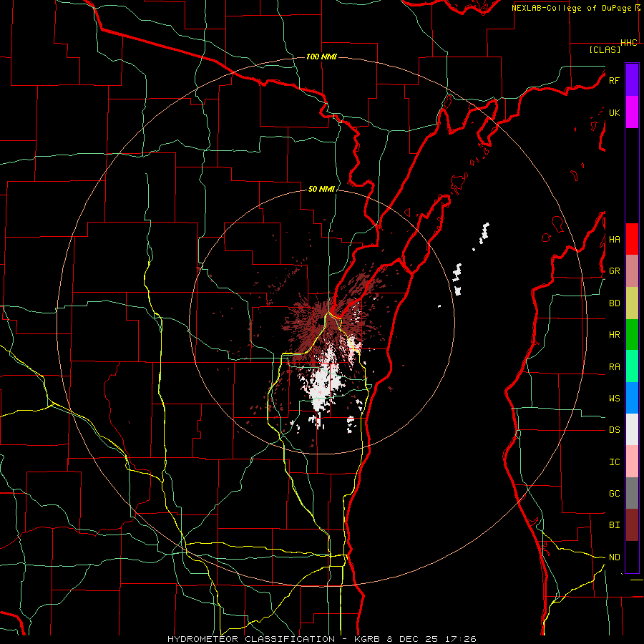Click the 17:26 timestamp text
644x644 pixels.
tap(459, 639)
